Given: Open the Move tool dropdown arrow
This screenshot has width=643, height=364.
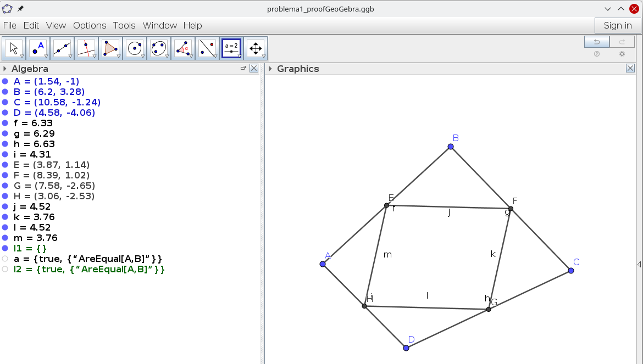Looking at the screenshot, I should click(22, 56).
